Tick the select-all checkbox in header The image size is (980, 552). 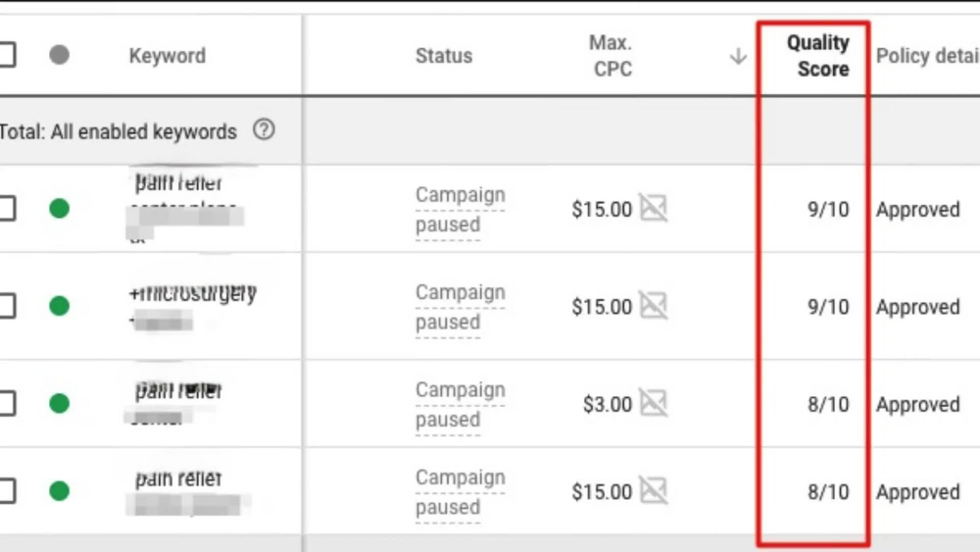click(6, 55)
